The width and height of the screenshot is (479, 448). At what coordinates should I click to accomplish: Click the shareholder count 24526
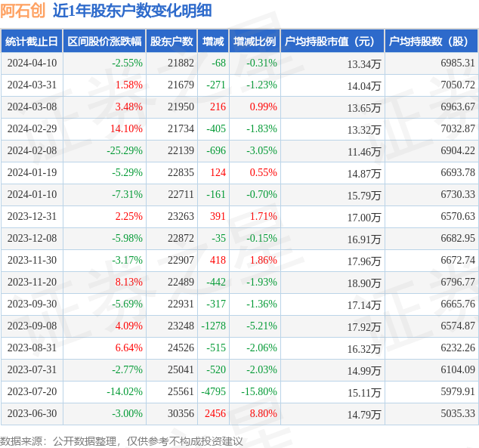(181, 348)
